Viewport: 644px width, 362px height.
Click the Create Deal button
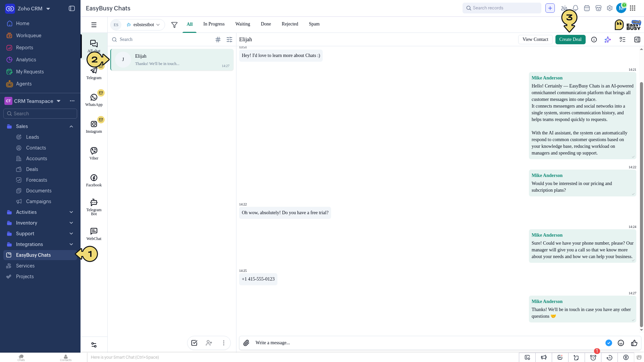point(570,40)
